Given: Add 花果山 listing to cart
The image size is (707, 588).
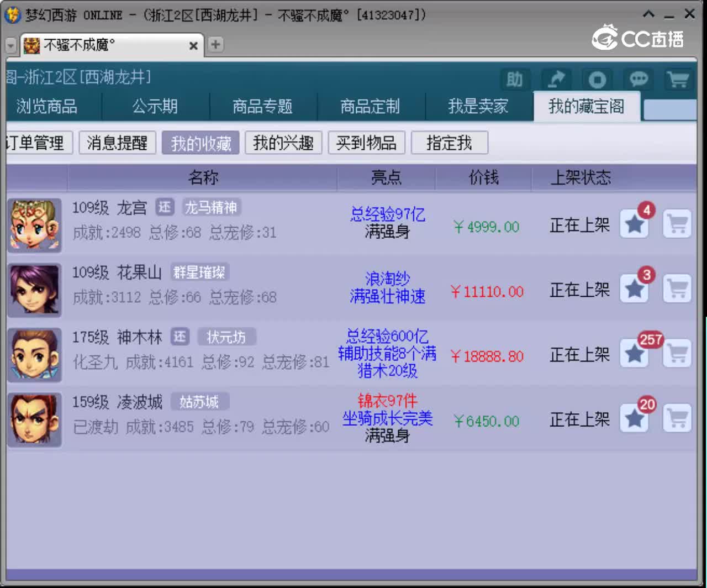Looking at the screenshot, I should click(677, 288).
